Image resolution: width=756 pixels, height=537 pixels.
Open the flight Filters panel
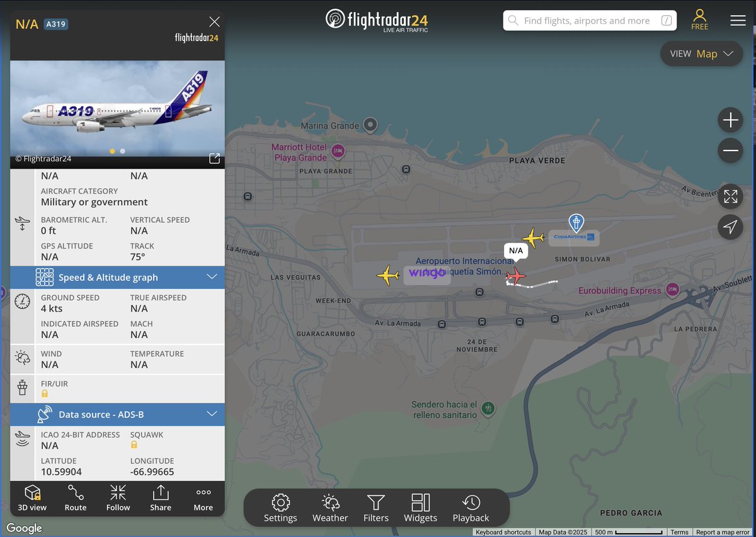pyautogui.click(x=375, y=507)
